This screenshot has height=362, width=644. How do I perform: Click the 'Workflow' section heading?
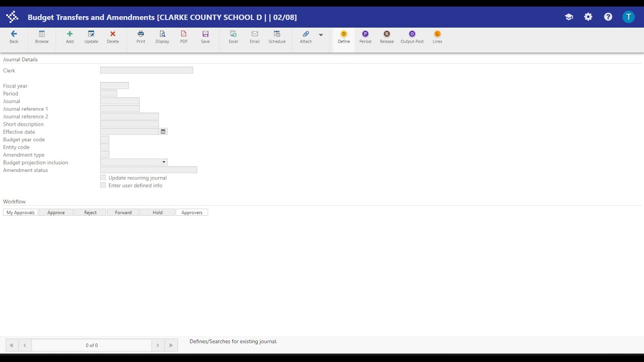pos(14,202)
